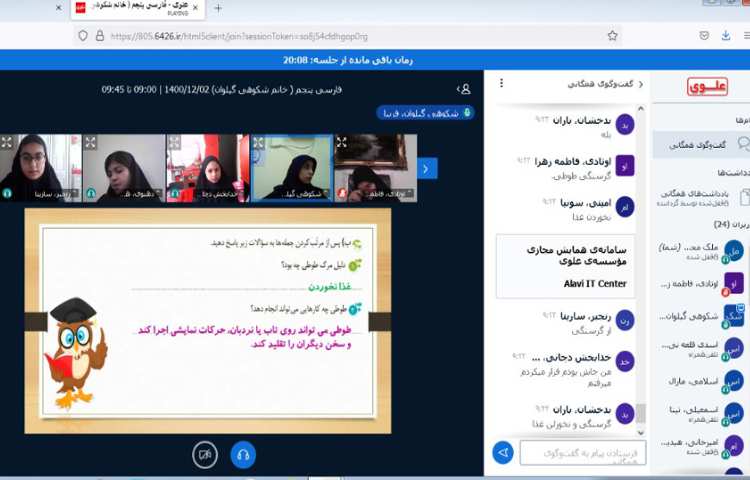The width and height of the screenshot is (750, 480).
Task: Click the remaining time banner 20:08
Action: [x=348, y=60]
